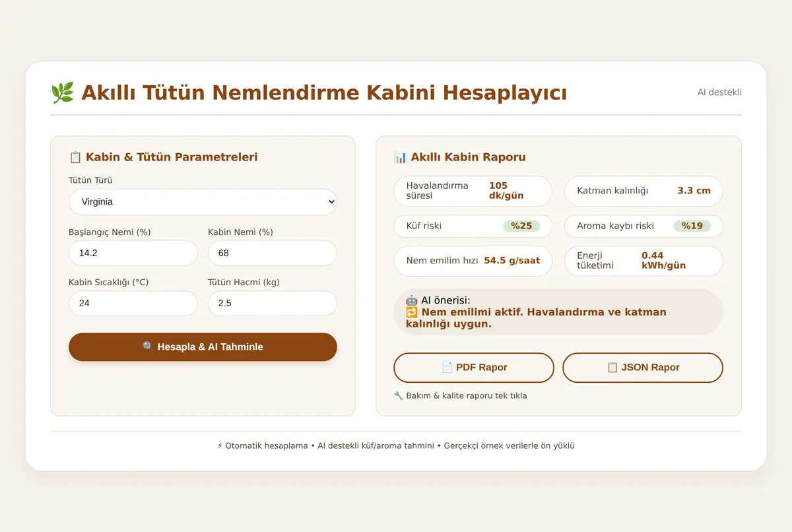
Task: Export the JSON Rapor
Action: tap(643, 368)
